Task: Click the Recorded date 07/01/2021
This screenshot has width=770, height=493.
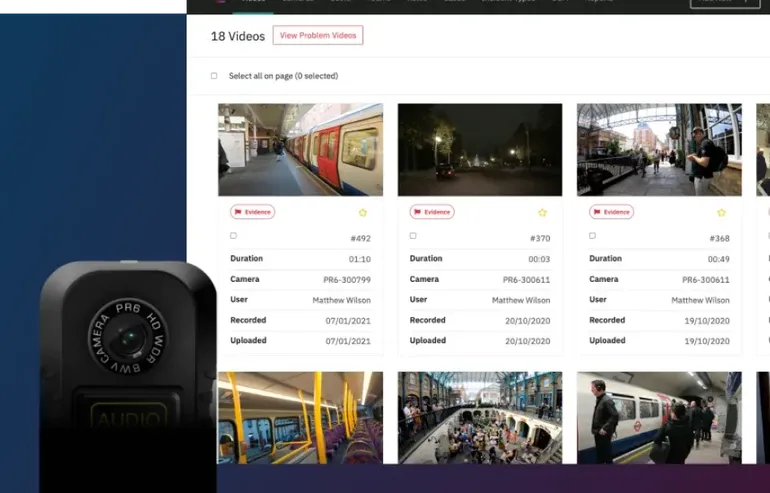Action: point(348,321)
